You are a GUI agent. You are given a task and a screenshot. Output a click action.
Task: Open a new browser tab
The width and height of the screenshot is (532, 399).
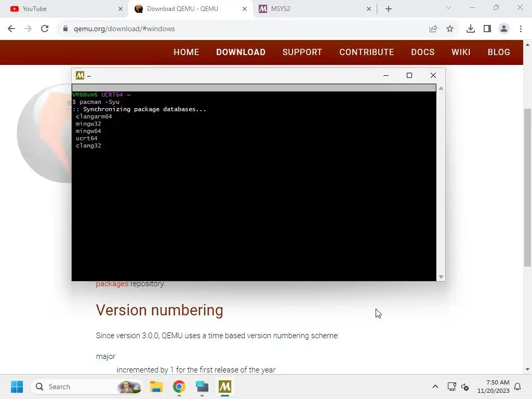pyautogui.click(x=389, y=9)
